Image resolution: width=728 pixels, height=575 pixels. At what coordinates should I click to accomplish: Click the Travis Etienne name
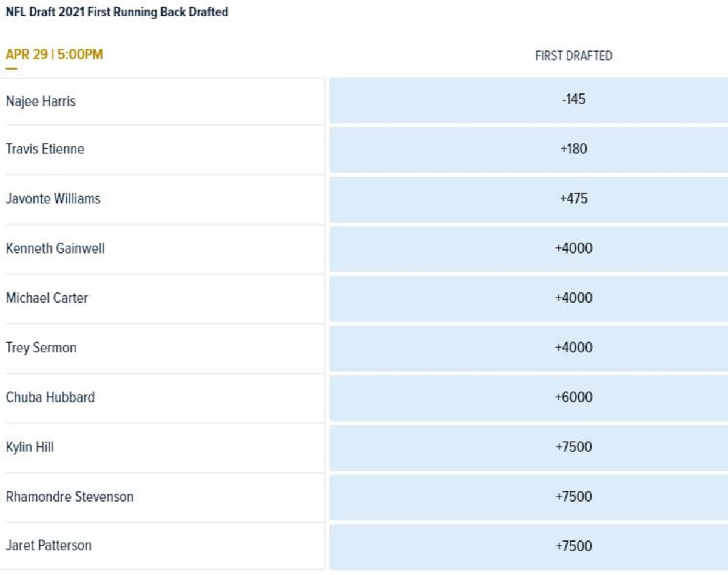pyautogui.click(x=45, y=149)
